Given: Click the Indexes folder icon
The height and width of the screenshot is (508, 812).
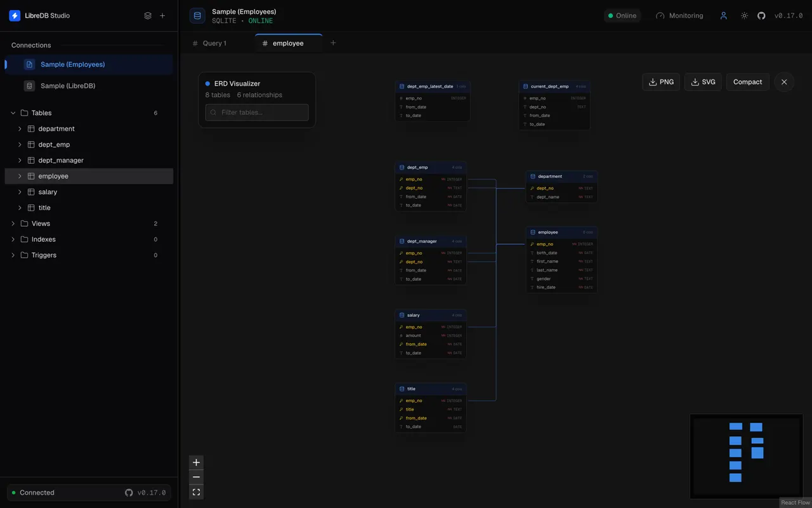Looking at the screenshot, I should point(25,239).
